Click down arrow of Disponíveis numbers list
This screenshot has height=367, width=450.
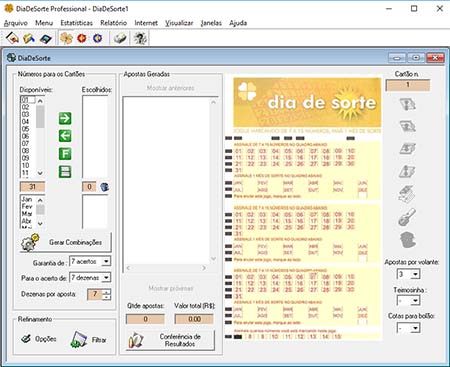40,173
